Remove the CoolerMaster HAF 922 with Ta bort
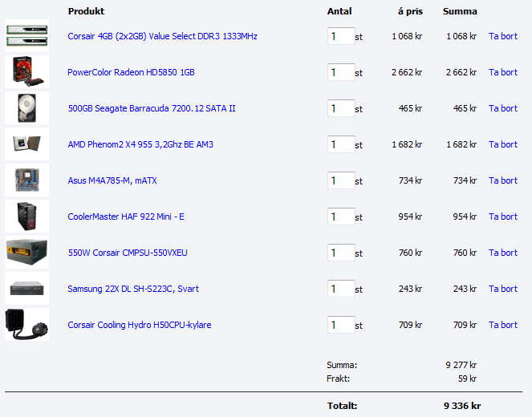The height and width of the screenshot is (417, 532). [x=503, y=217]
